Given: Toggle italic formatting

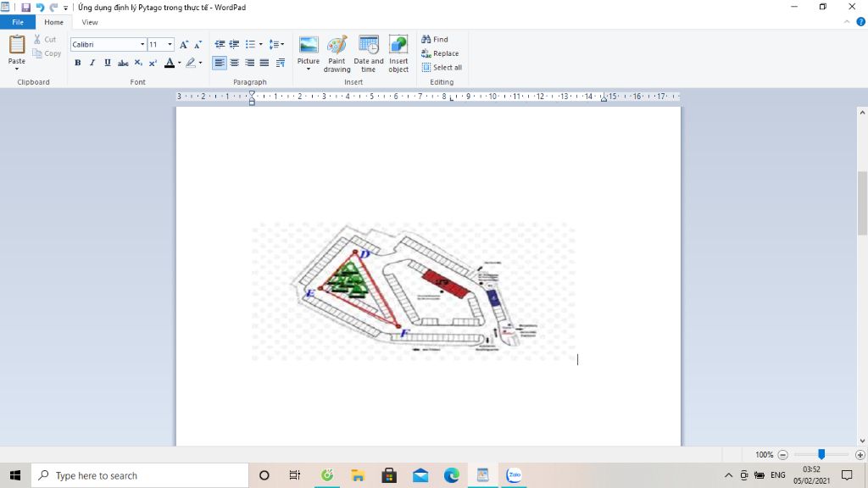Looking at the screenshot, I should click(x=92, y=63).
